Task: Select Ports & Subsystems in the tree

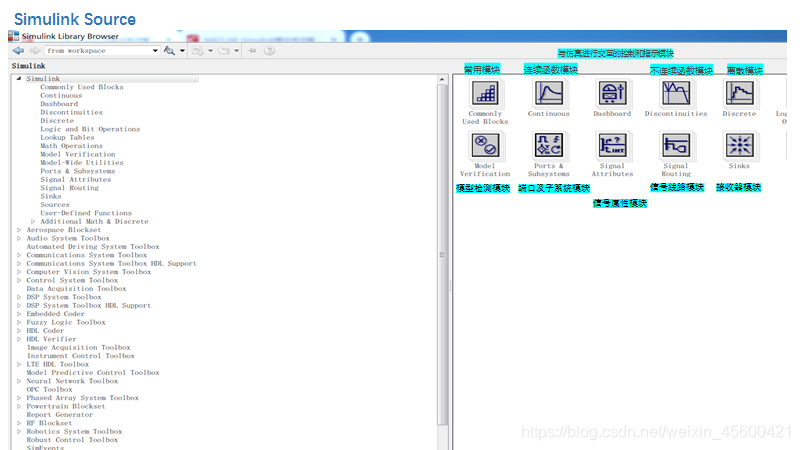Action: point(78,171)
